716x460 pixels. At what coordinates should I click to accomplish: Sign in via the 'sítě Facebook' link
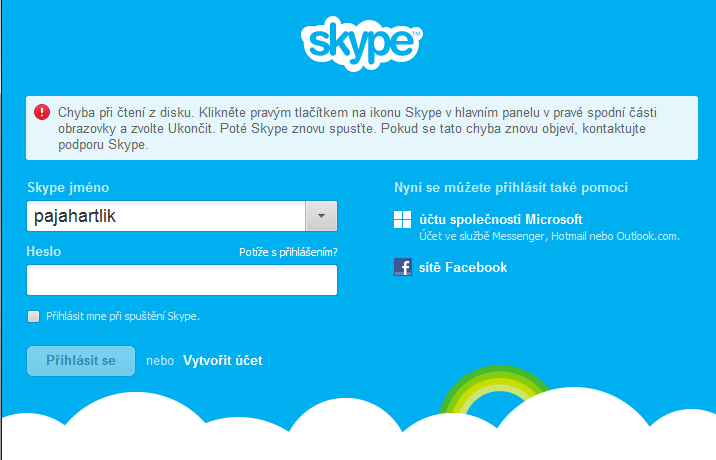(x=463, y=267)
